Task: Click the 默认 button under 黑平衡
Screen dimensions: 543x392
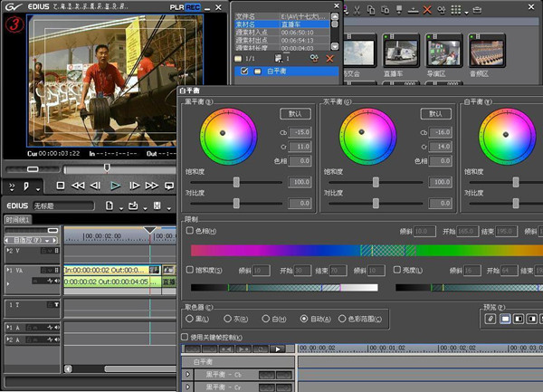Action: [x=295, y=113]
